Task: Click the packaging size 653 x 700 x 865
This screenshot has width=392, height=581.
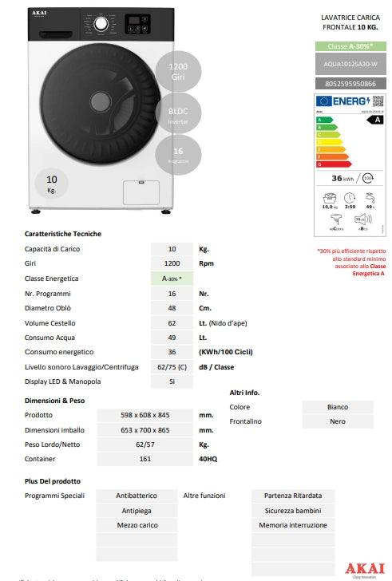Action: click(x=145, y=430)
